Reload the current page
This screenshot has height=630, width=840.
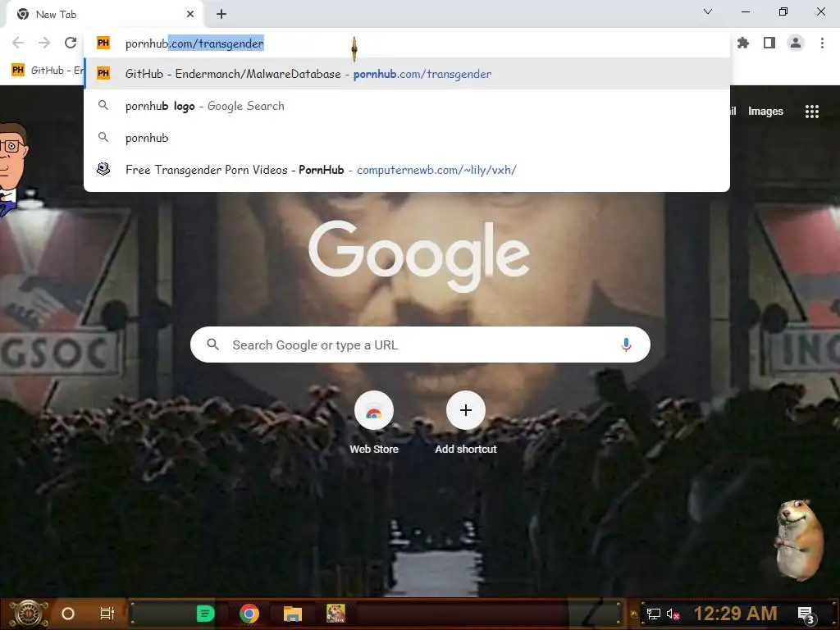pos(71,43)
